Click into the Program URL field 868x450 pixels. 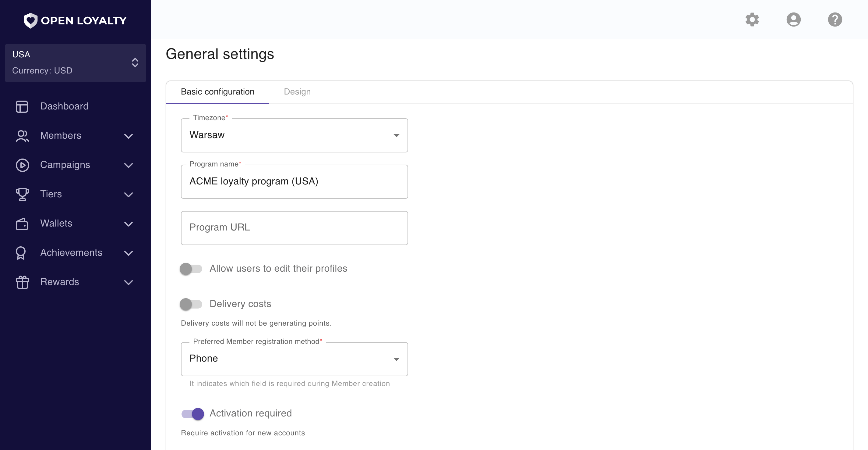(294, 228)
